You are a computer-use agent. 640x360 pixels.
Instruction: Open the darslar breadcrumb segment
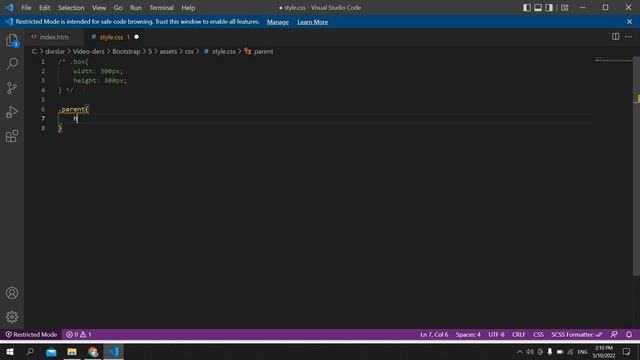[55, 51]
